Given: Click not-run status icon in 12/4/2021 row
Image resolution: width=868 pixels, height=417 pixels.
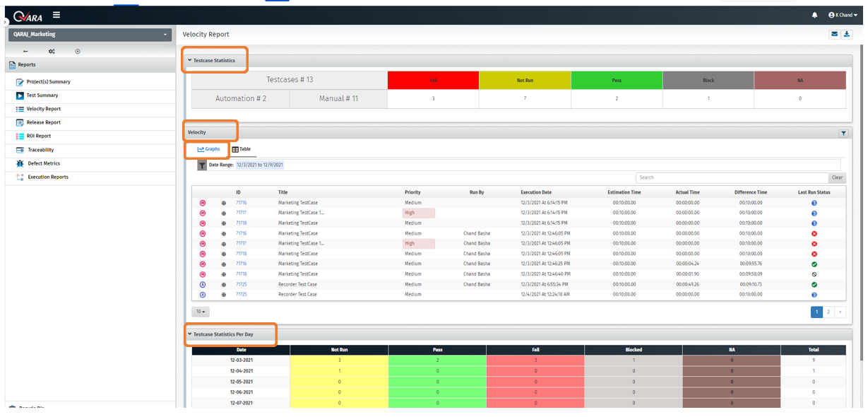Looking at the screenshot, I should click(x=814, y=295).
